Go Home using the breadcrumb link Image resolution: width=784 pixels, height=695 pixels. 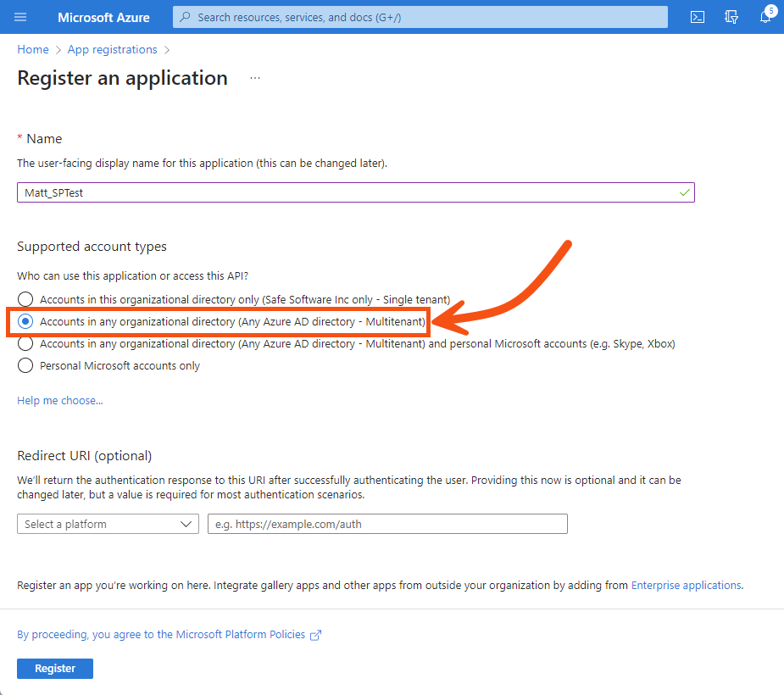click(x=32, y=49)
